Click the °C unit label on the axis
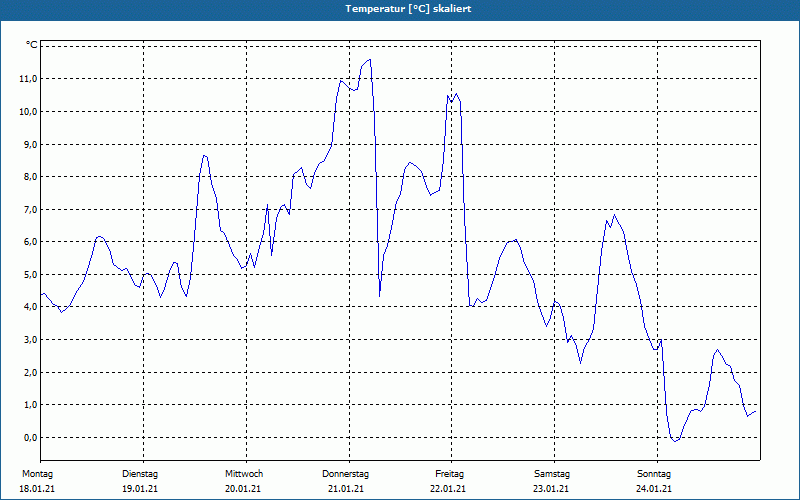 click(32, 45)
